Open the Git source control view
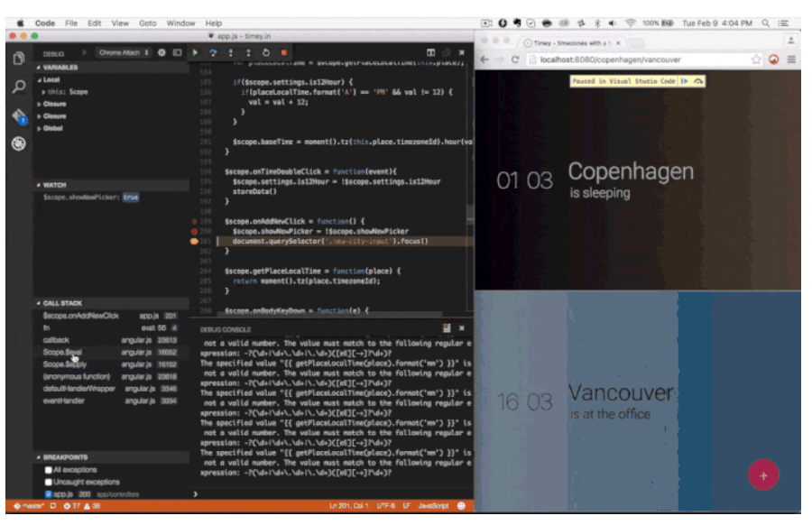Image resolution: width=812 pixels, height=525 pixels. click(x=18, y=116)
